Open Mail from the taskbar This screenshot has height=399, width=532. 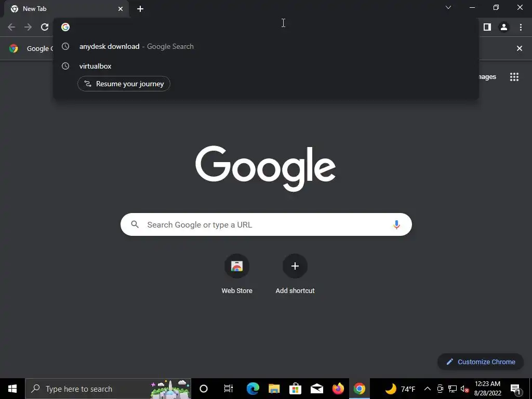[x=316, y=389]
